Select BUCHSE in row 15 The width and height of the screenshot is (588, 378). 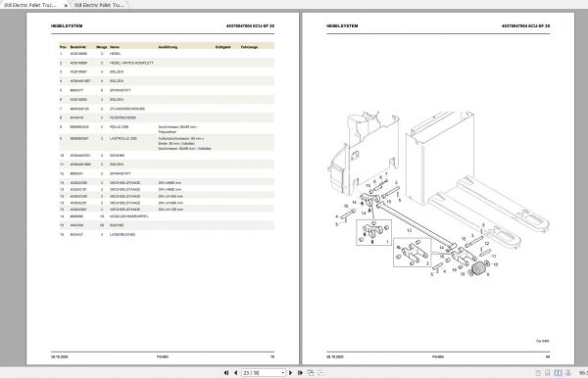tap(117, 225)
